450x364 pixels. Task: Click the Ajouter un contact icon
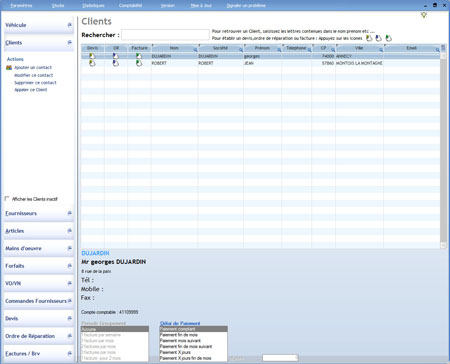coord(9,68)
